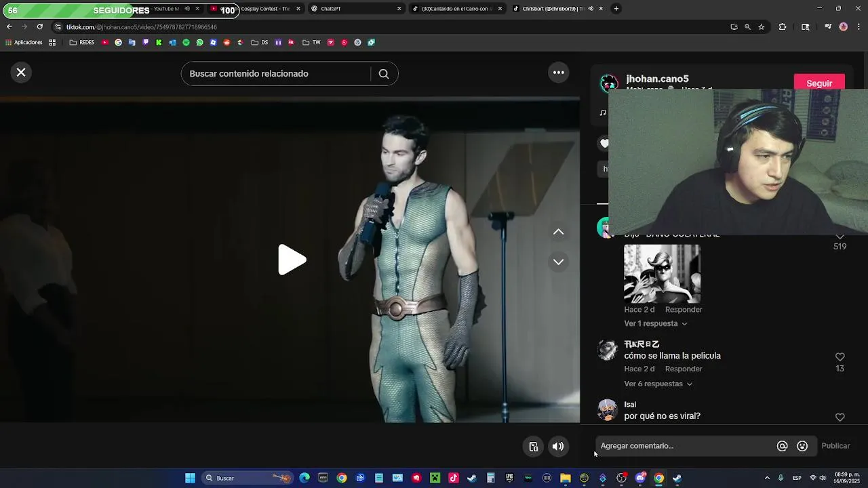The image size is (868, 488).
Task: Reload the current page
Action: pyautogui.click(x=39, y=26)
